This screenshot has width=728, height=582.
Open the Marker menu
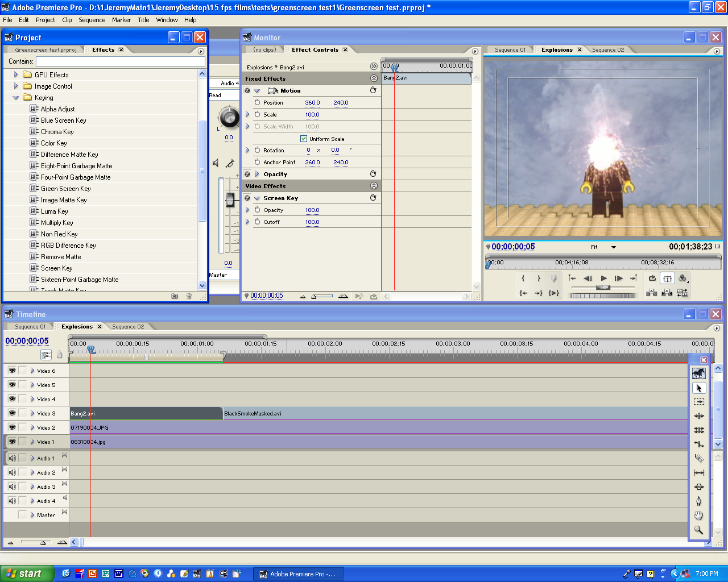121,20
